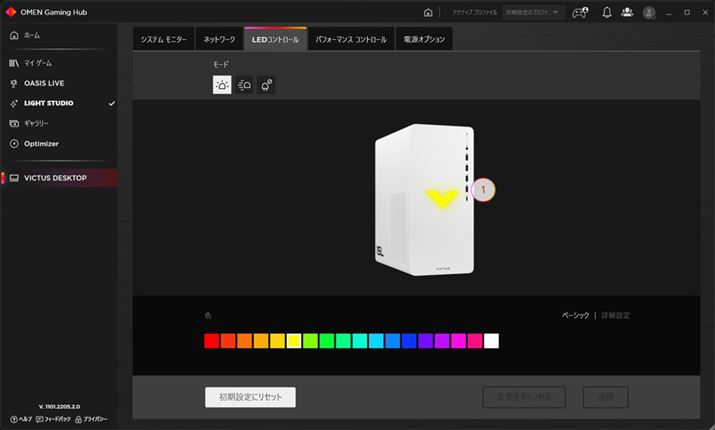Screen dimensions: 715x430
Task: Switch to 詳細設定 color mode
Action: [x=615, y=315]
